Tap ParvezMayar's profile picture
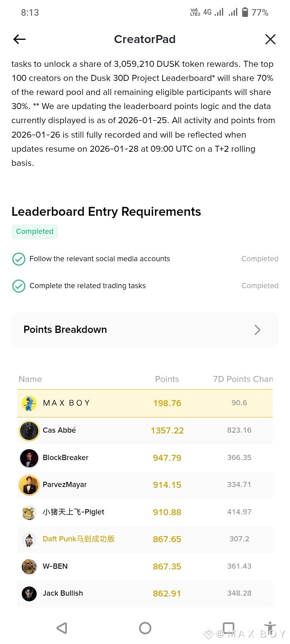The width and height of the screenshot is (290, 644). pyautogui.click(x=29, y=485)
